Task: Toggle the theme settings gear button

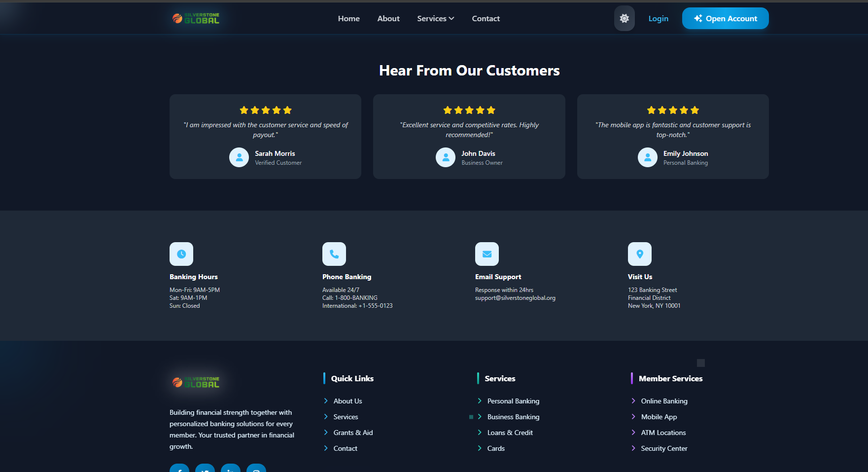Action: 625,18
